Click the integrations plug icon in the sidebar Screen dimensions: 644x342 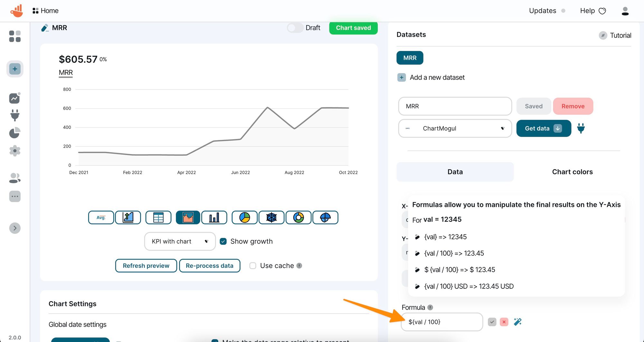click(14, 115)
